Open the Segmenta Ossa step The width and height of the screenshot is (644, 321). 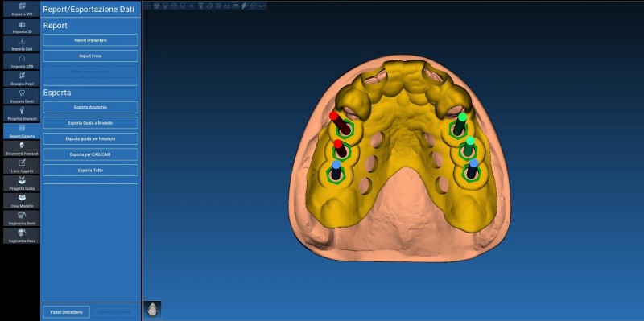tap(22, 236)
